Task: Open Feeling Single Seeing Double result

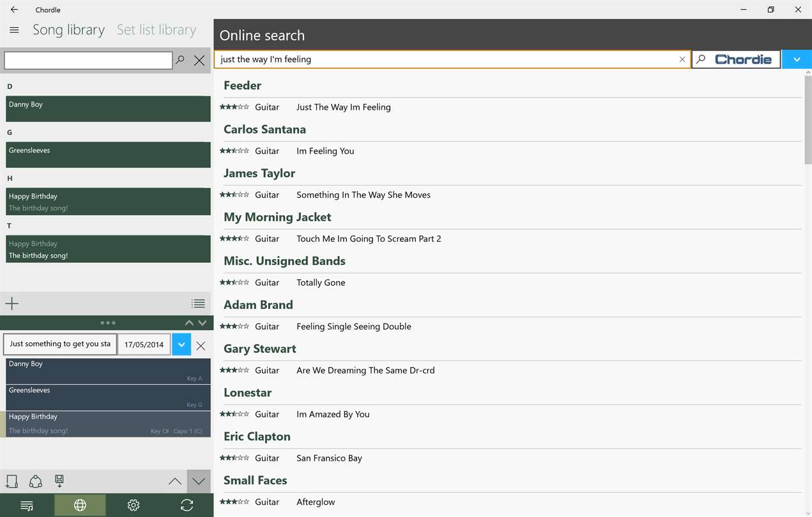Action: pyautogui.click(x=354, y=327)
